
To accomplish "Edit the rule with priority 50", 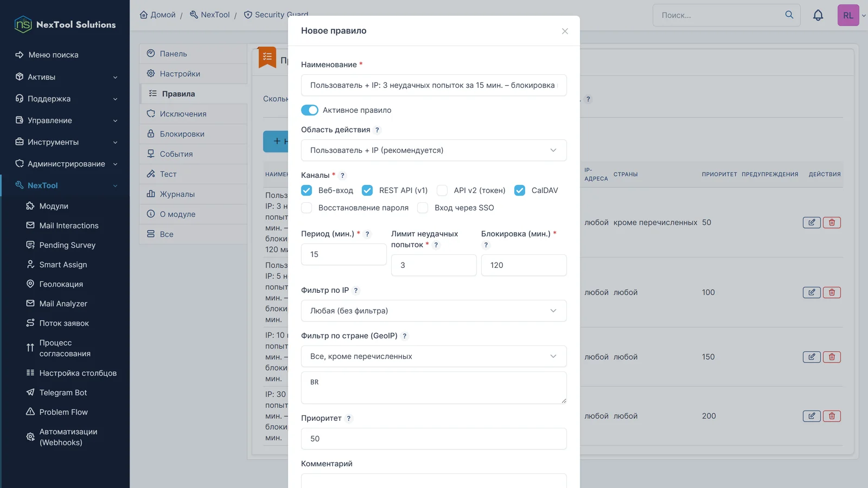I will (x=812, y=222).
